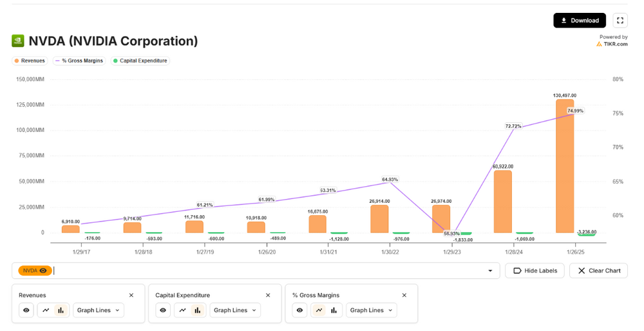Image resolution: width=644 pixels, height=331 pixels.
Task: Switch Revenues to line chart type
Action: (46, 310)
